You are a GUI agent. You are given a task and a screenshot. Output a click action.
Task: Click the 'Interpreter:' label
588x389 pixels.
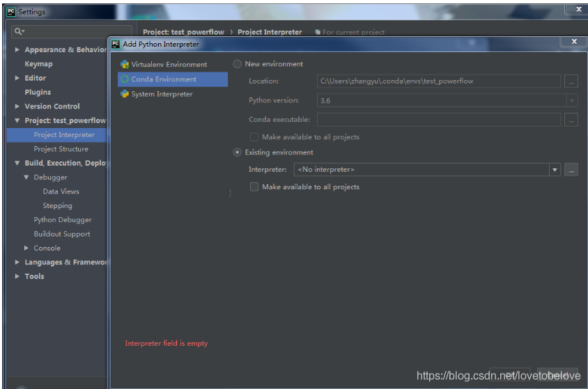[x=268, y=170]
